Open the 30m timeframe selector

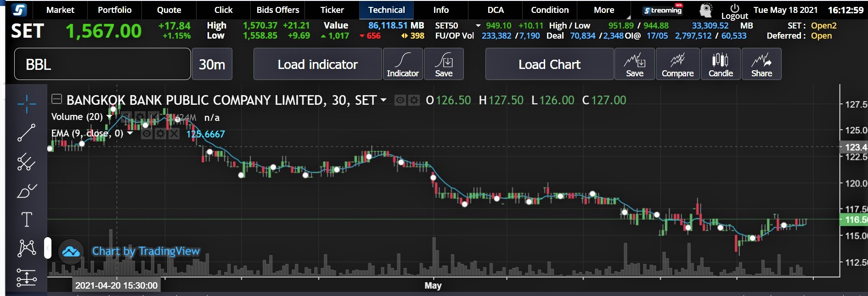212,64
